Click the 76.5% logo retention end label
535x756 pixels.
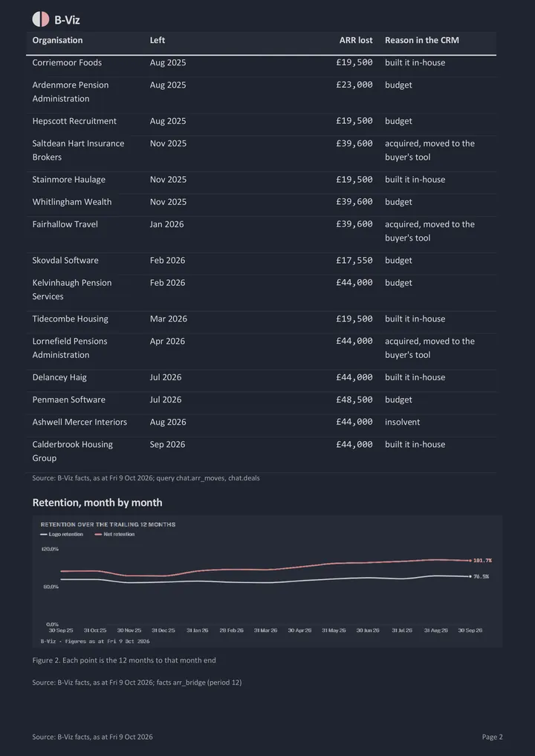(481, 576)
